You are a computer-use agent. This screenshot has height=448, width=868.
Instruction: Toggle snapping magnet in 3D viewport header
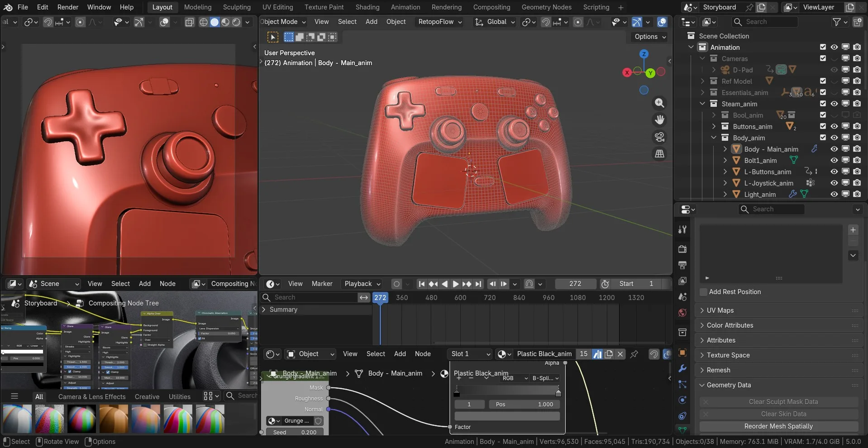(546, 22)
